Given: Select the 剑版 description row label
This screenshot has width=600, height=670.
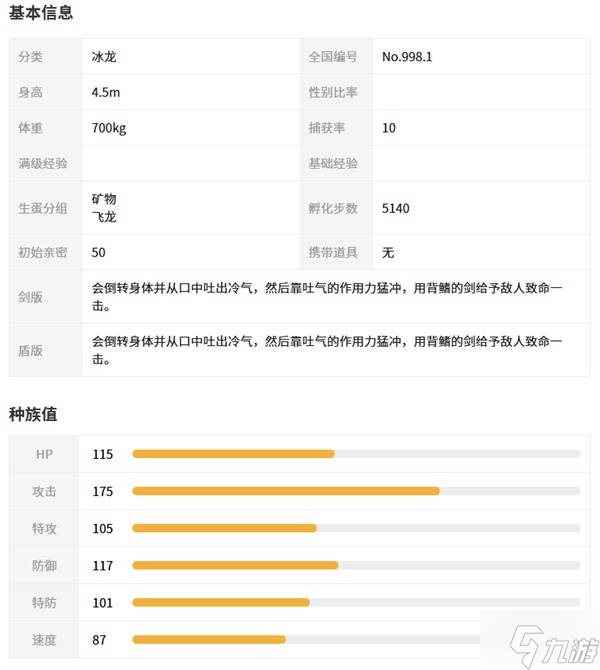Looking at the screenshot, I should click(x=32, y=296).
